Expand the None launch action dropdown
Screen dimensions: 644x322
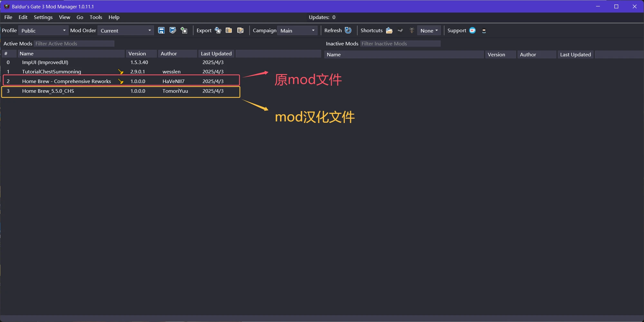tap(429, 31)
